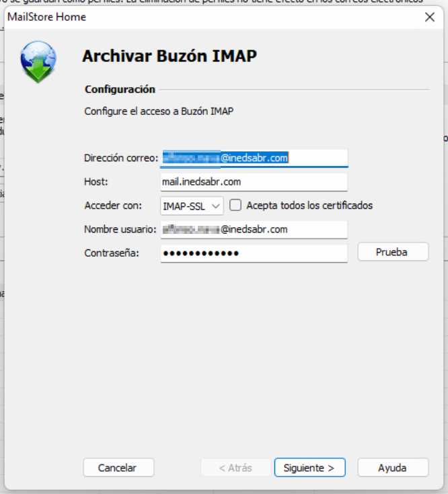The image size is (448, 494).
Task: Enable Acepta todos los certificados checkbox
Action: (235, 206)
